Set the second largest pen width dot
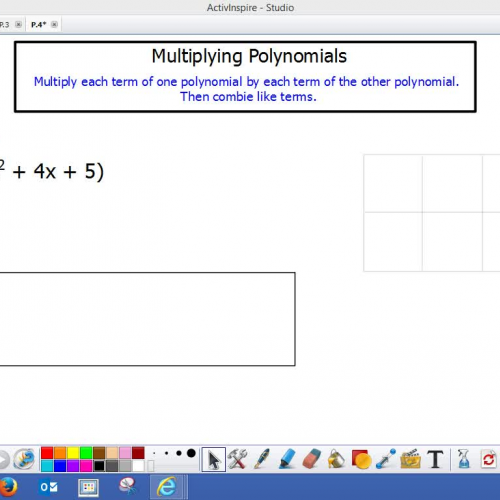 coord(179,453)
